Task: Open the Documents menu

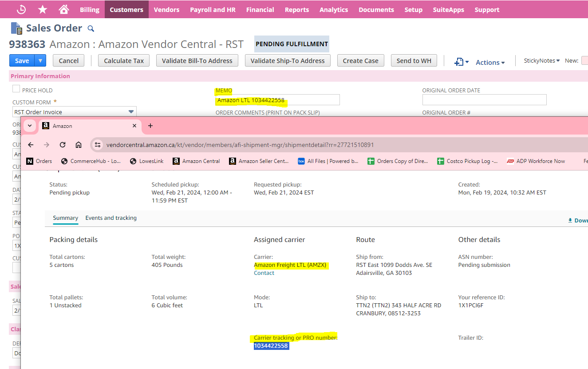Action: pos(376,9)
